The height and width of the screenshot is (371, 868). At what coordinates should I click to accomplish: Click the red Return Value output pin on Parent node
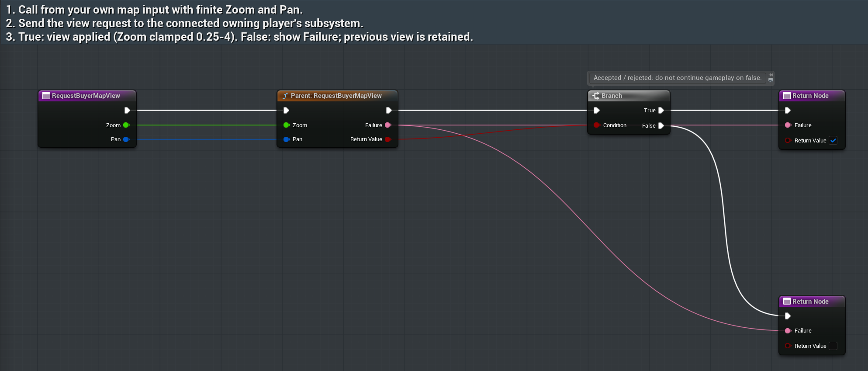point(388,139)
